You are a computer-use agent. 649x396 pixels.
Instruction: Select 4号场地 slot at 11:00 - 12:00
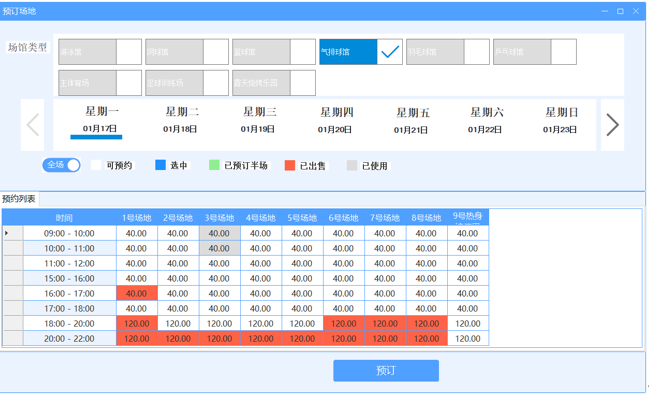pos(261,264)
